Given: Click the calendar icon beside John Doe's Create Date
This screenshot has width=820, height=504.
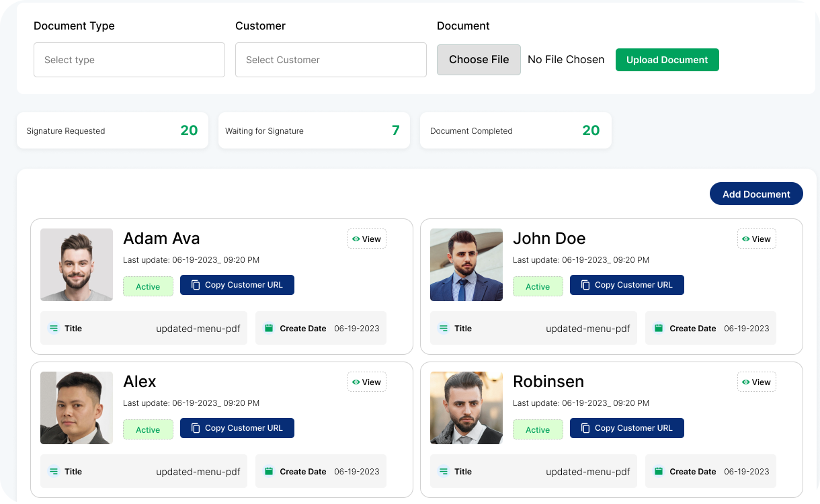Looking at the screenshot, I should pos(659,329).
